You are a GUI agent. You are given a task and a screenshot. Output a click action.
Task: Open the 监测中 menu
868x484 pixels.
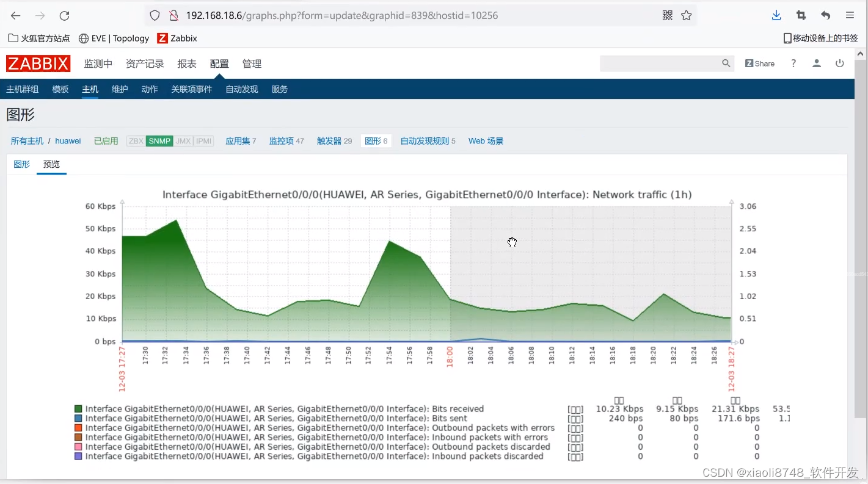pos(98,63)
